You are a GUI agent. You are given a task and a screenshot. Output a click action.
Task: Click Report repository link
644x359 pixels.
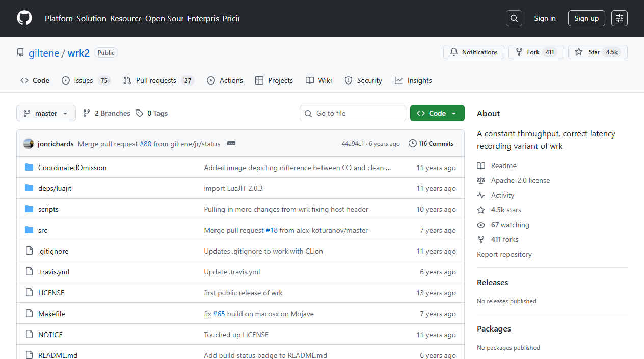[x=504, y=254]
